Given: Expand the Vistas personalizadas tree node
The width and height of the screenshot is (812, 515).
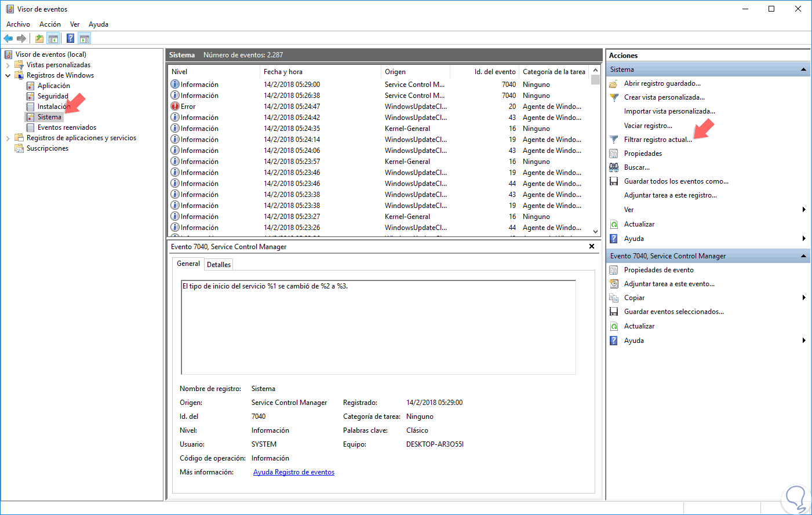Looking at the screenshot, I should click(x=8, y=65).
